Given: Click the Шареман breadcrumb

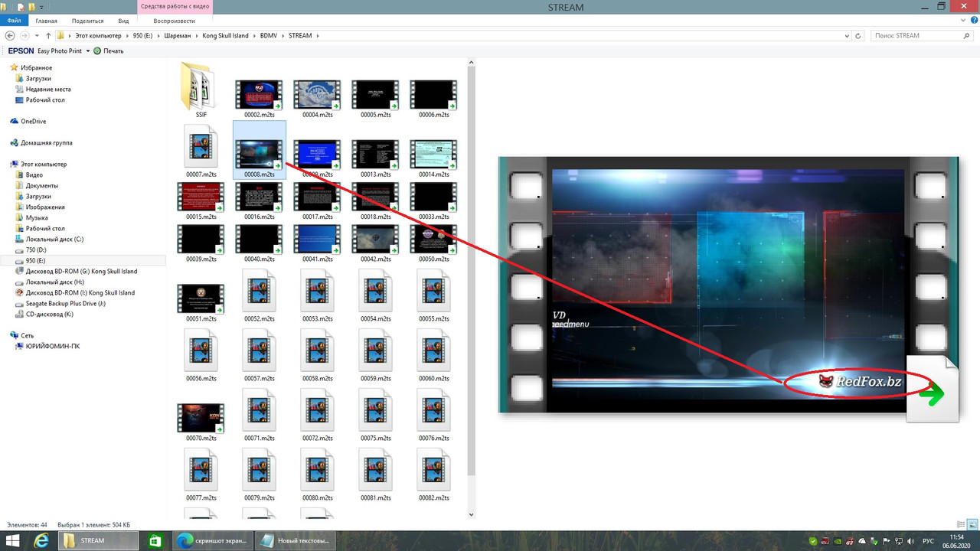Looking at the screenshot, I should coord(177,35).
